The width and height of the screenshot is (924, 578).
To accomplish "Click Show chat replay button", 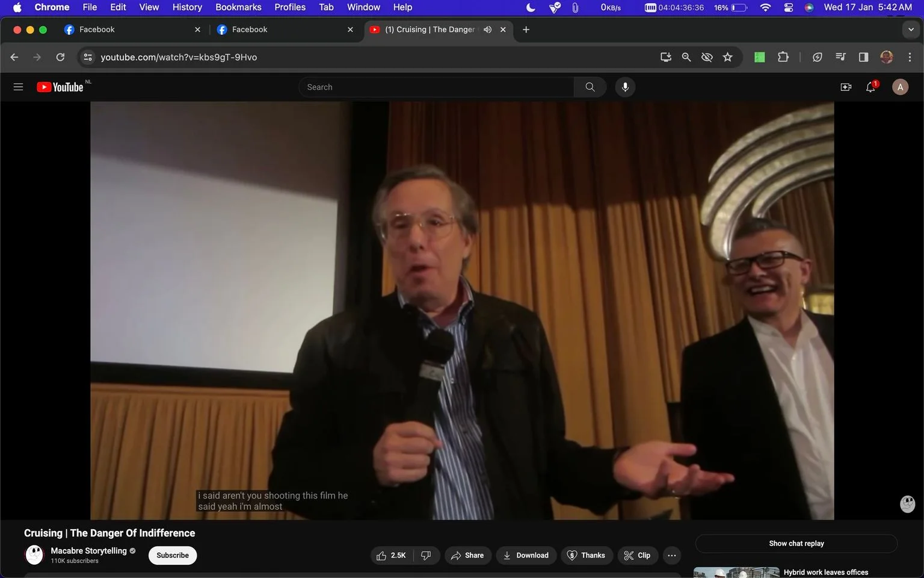I will [x=796, y=543].
